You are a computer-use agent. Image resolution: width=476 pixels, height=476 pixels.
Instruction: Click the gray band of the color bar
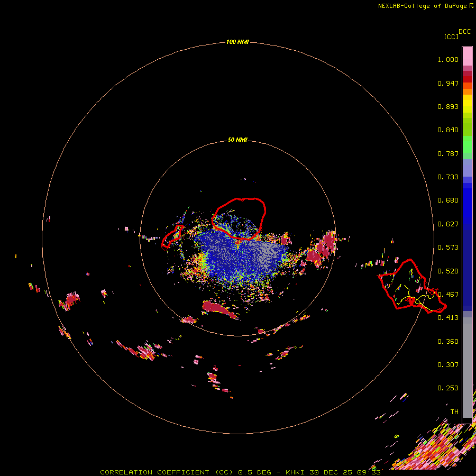[467, 368]
